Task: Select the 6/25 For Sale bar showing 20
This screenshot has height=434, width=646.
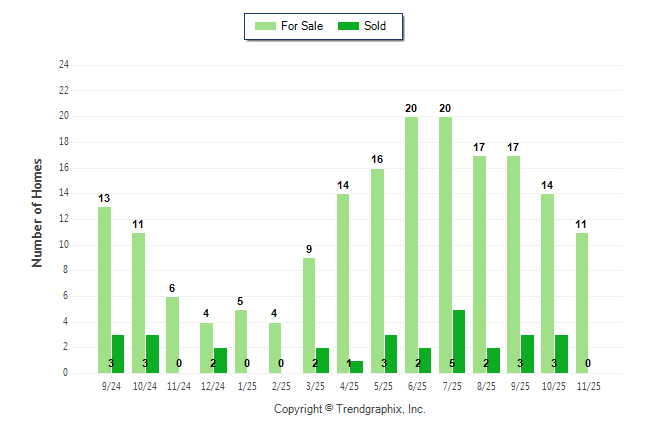Action: coord(411,245)
